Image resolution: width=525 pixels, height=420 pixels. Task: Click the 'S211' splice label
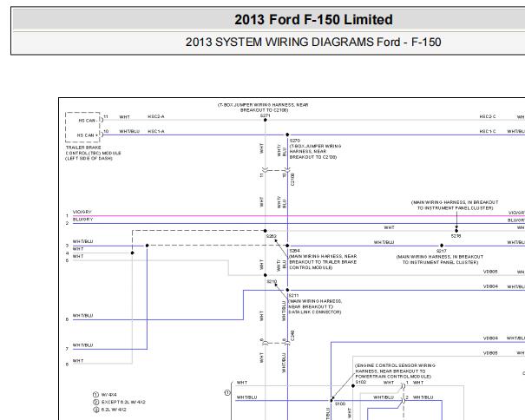[x=293, y=296]
